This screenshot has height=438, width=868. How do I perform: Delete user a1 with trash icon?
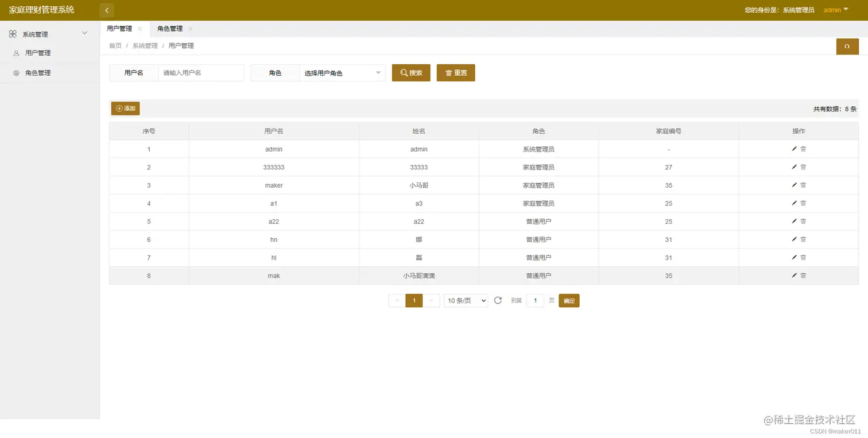[x=803, y=203]
